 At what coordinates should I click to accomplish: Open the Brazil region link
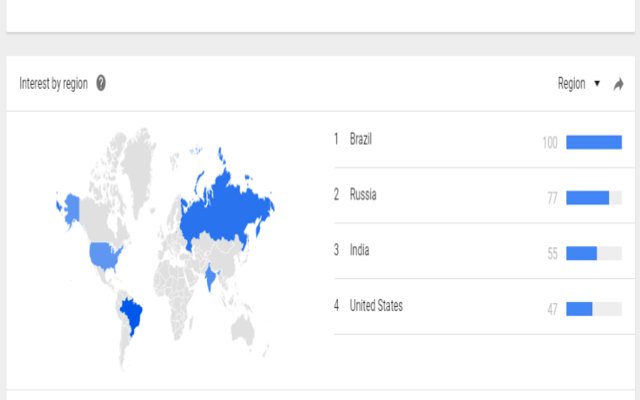click(x=360, y=139)
